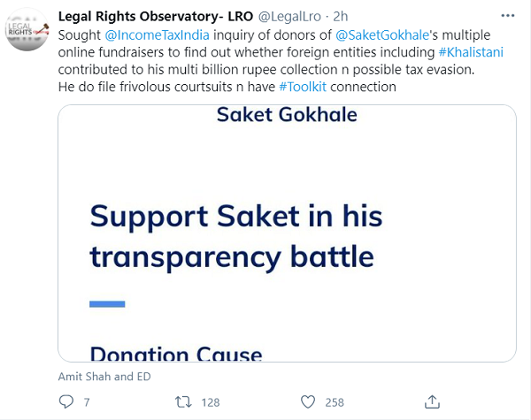Click the share upload icon
The image size is (531, 420).
431,402
